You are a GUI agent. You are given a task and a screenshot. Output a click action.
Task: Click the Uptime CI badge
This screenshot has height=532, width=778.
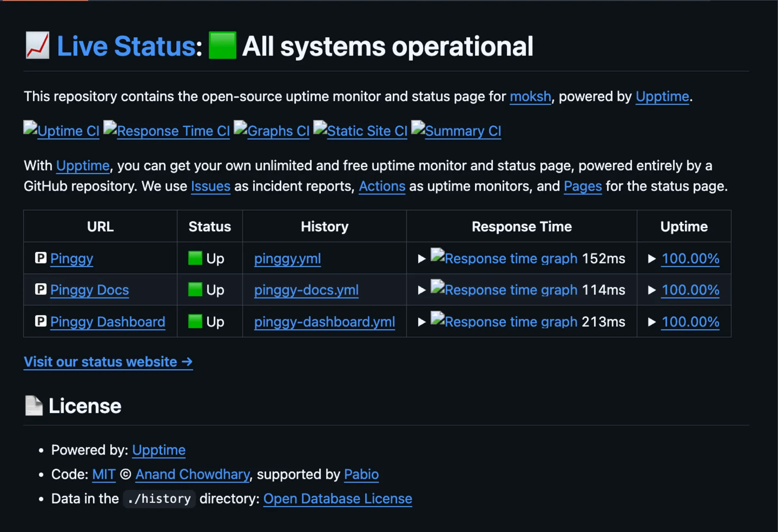[x=61, y=130]
